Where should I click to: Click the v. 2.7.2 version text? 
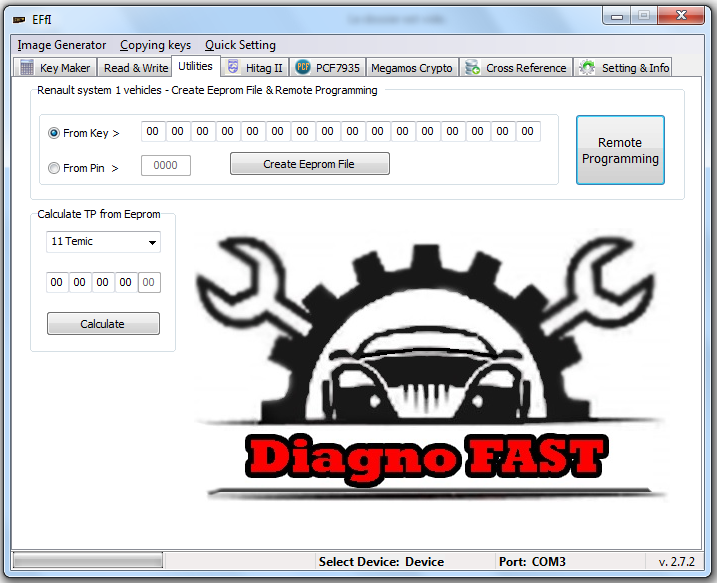click(x=677, y=562)
